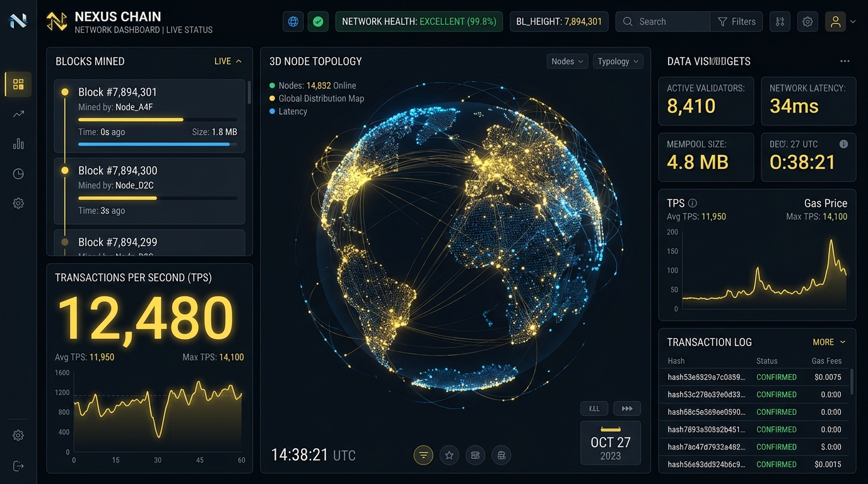Toggle the green check status indicator
This screenshot has width=868, height=484.
click(x=318, y=21)
